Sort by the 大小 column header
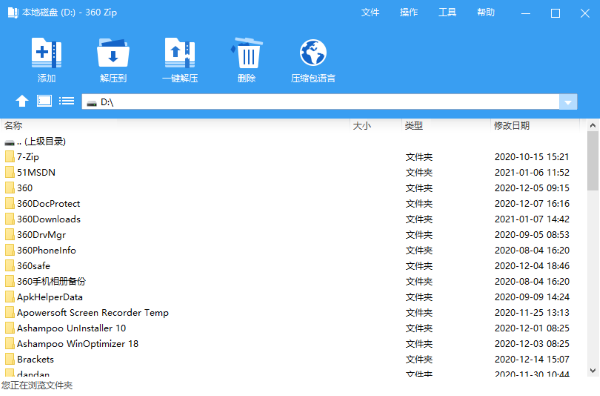Screen dimensions: 600x396 [x=362, y=126]
